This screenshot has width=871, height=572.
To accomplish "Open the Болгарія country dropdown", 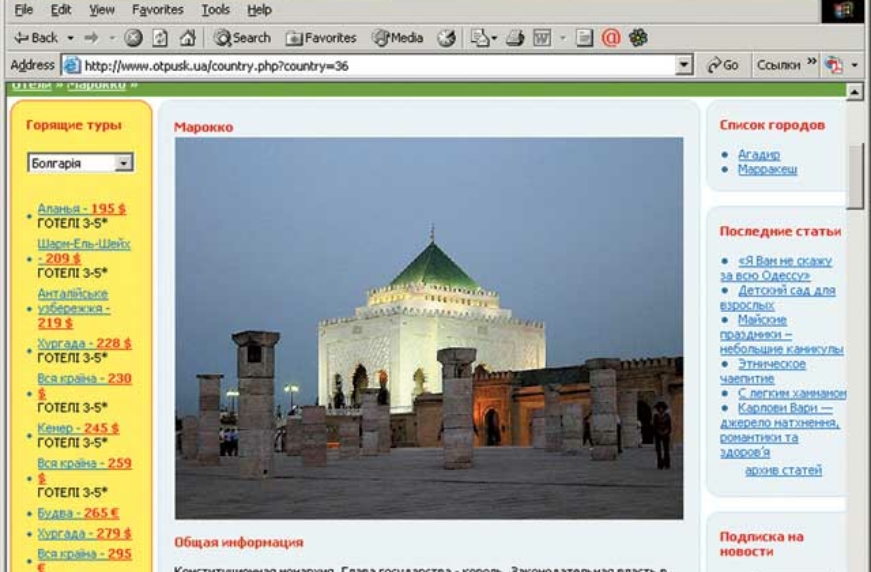I will tap(80, 163).
